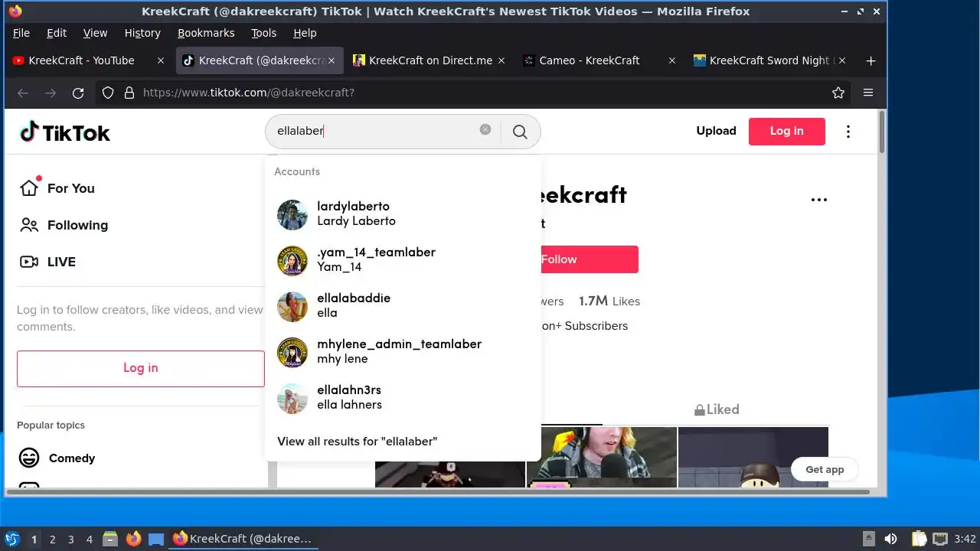The width and height of the screenshot is (980, 551).
Task: Go forward one page
Action: click(x=51, y=93)
